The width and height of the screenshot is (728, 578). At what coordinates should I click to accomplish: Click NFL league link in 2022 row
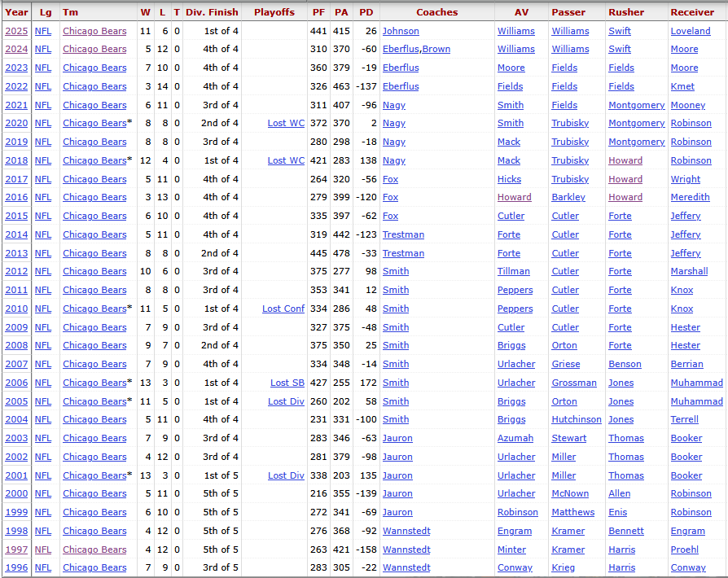43,86
